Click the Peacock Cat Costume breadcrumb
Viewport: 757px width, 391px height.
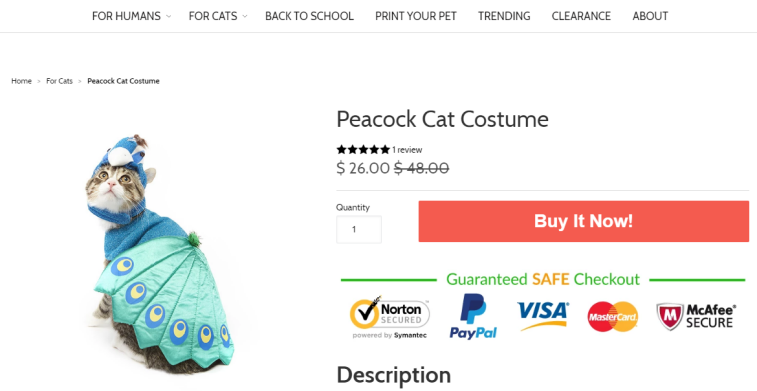point(123,81)
